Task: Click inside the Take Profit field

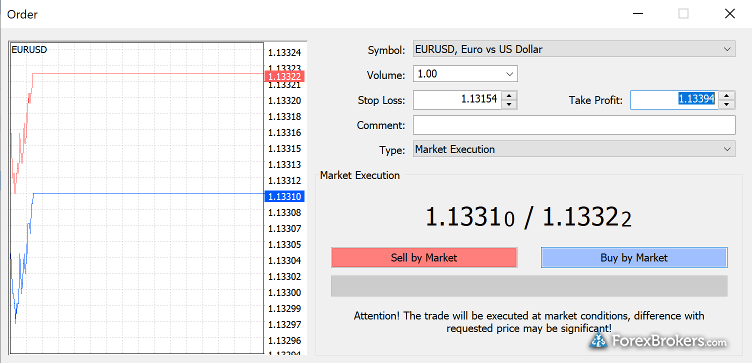Action: 674,100
